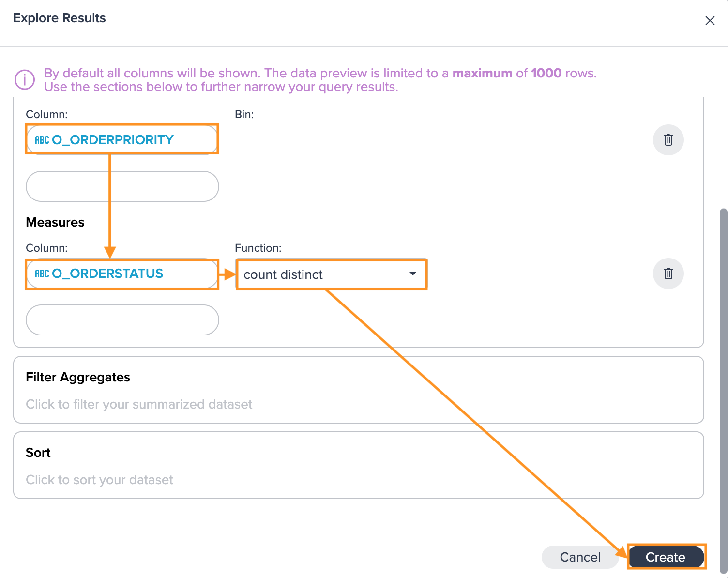Click the Cancel button
728x578 pixels.
point(580,557)
